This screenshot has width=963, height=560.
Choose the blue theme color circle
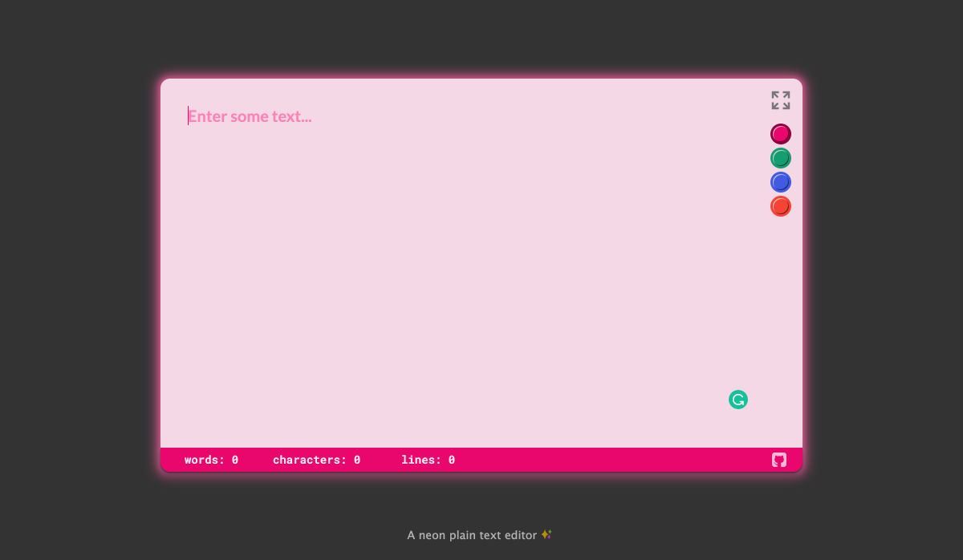(x=780, y=182)
